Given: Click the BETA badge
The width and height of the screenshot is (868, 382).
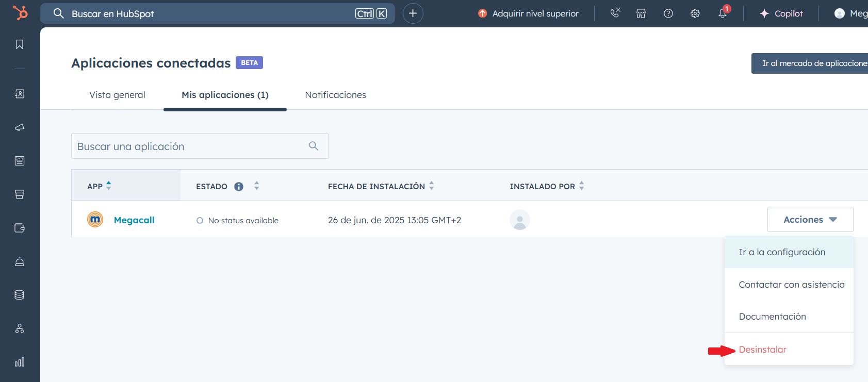Looking at the screenshot, I should click(x=249, y=62).
